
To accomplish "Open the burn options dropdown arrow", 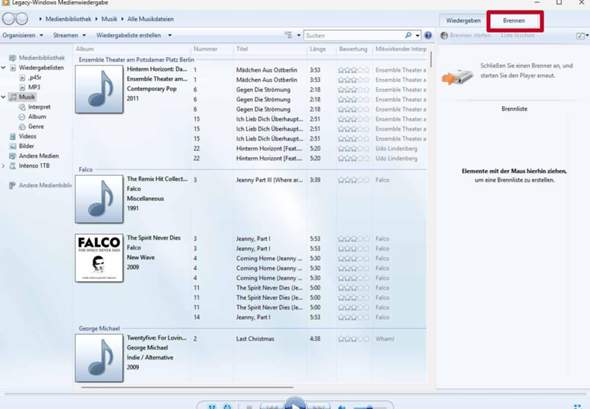I will (587, 36).
